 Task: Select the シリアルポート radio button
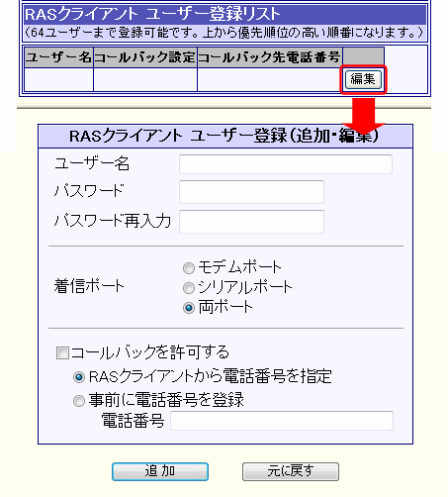pyautogui.click(x=189, y=288)
